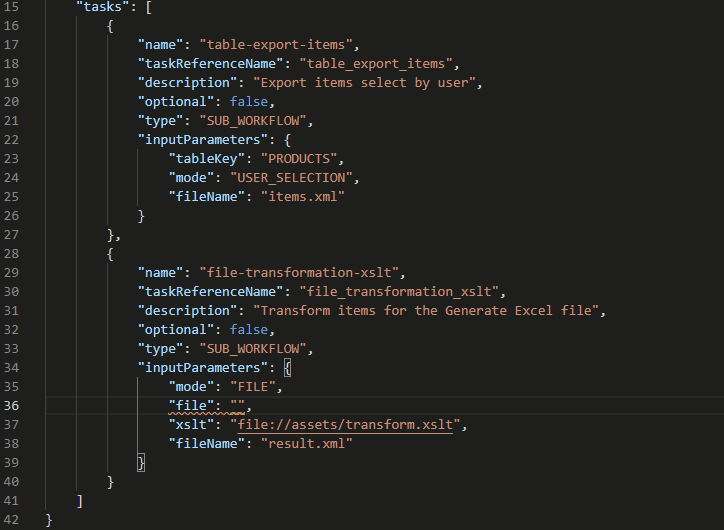The width and height of the screenshot is (724, 530).
Task: Click the "FILE" mode value
Action: 253,386
